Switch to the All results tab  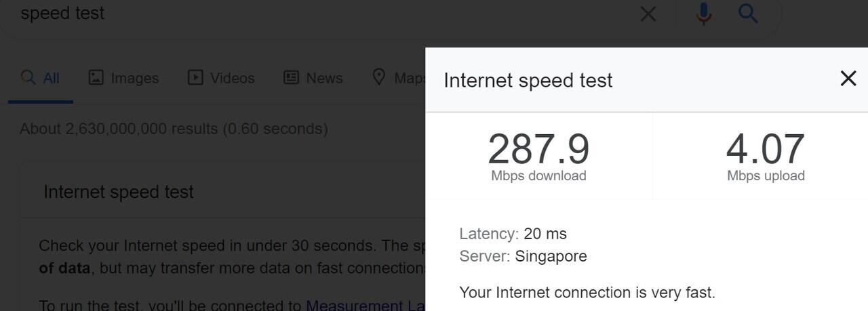point(41,78)
